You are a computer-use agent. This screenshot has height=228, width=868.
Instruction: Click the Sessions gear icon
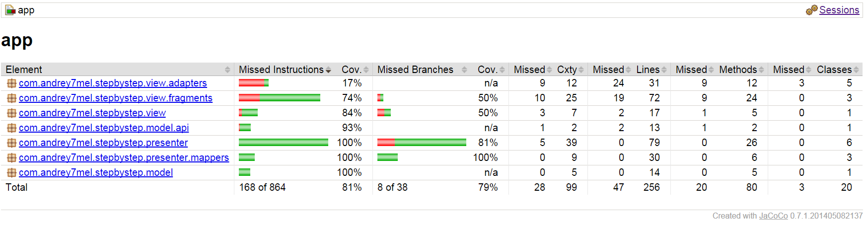[x=811, y=10]
